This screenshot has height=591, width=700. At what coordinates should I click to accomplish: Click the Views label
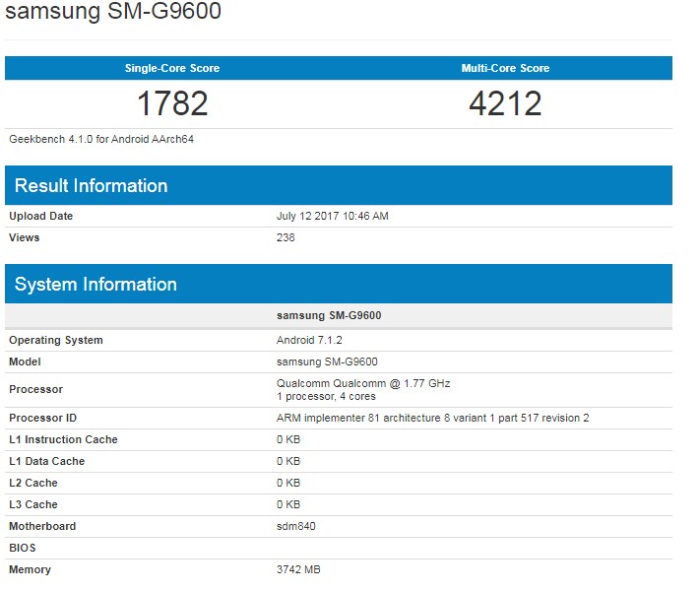click(x=24, y=237)
